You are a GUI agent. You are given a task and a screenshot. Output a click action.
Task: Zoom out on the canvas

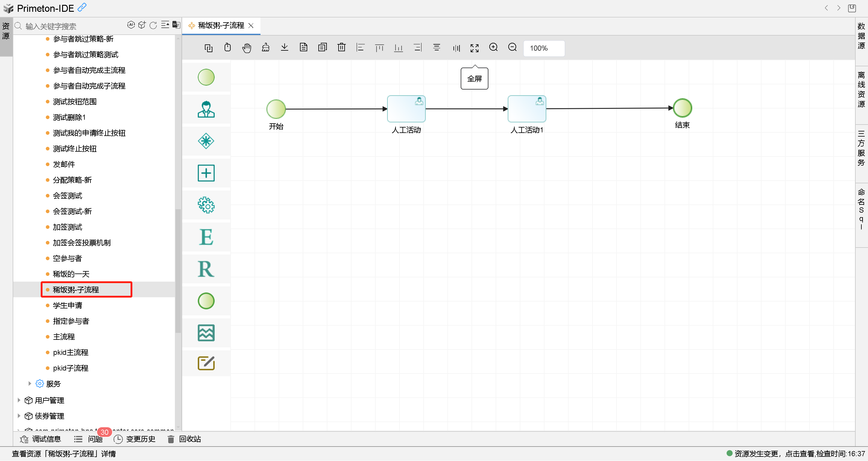(x=513, y=48)
